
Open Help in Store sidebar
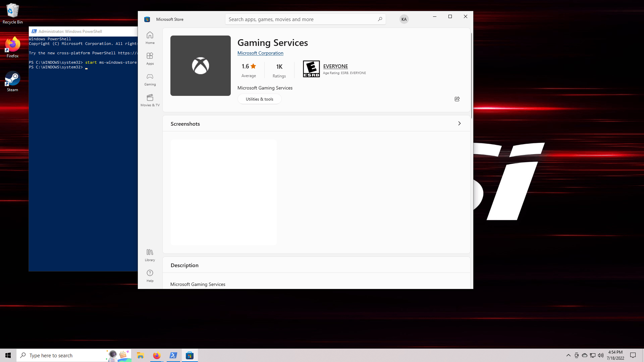click(x=150, y=276)
